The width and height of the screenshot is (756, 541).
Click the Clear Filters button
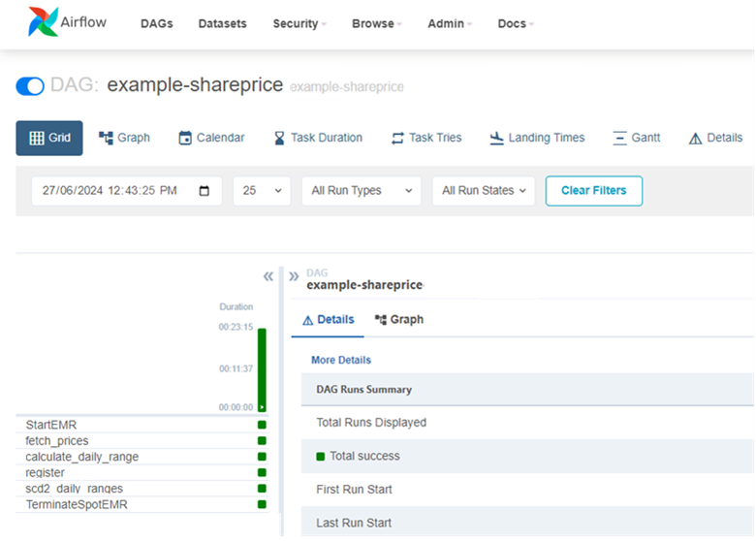[x=594, y=191]
